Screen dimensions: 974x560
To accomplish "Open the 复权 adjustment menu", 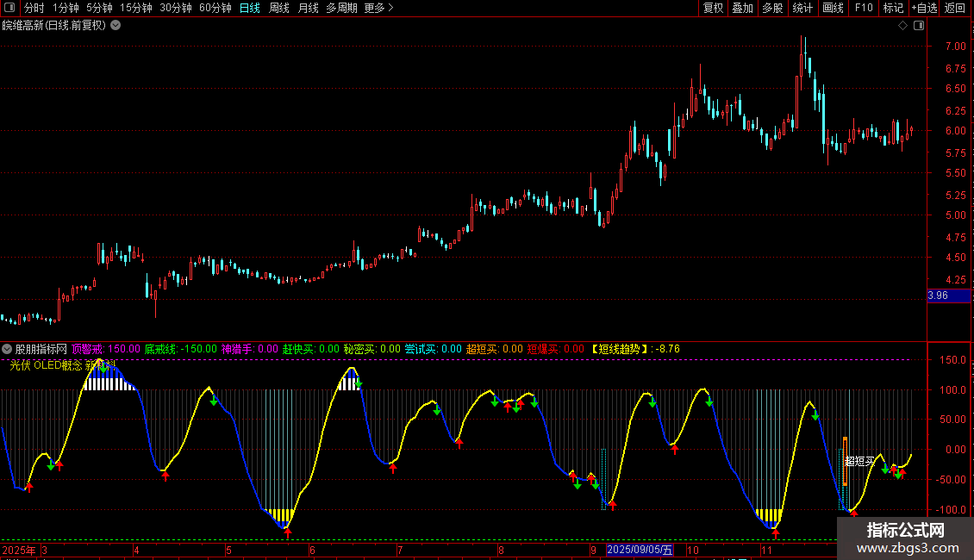I will [713, 9].
